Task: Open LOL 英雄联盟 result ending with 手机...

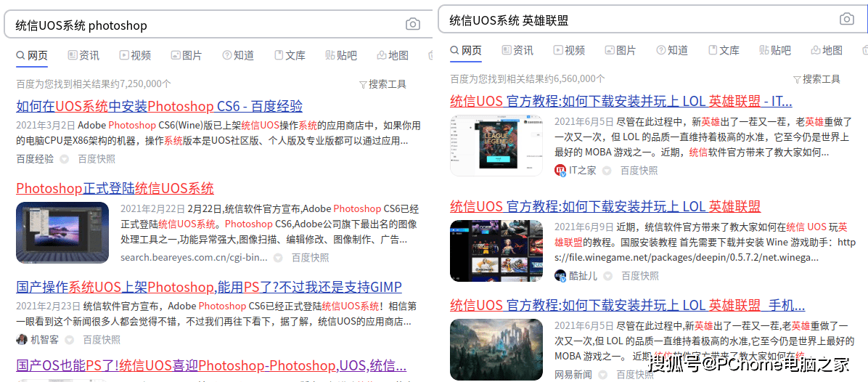Action: click(x=627, y=305)
